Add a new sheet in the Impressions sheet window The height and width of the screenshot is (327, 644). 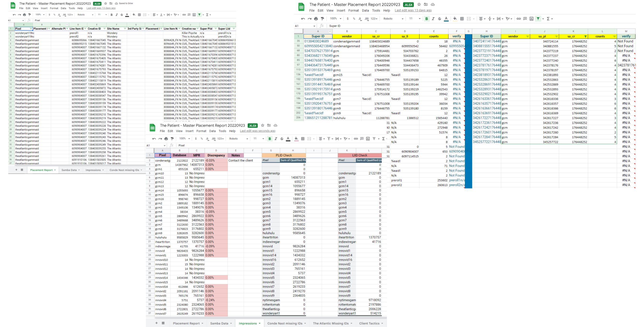click(x=157, y=323)
